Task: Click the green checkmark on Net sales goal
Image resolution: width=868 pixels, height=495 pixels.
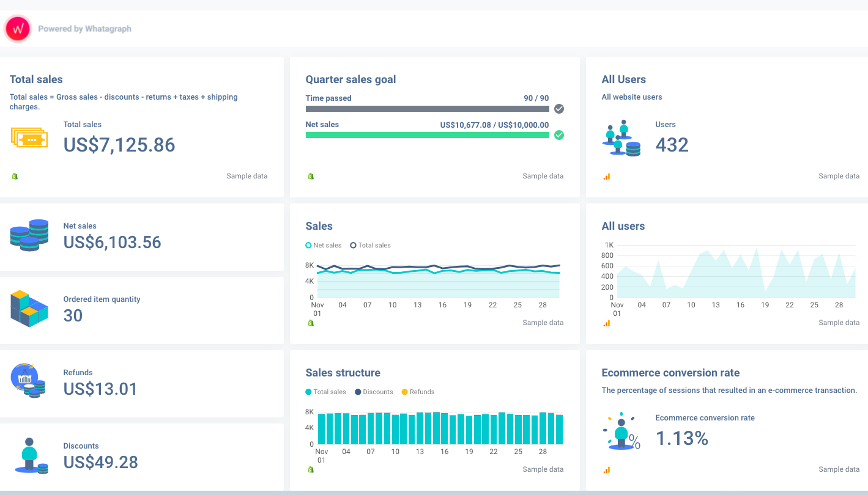Action: [x=558, y=135]
